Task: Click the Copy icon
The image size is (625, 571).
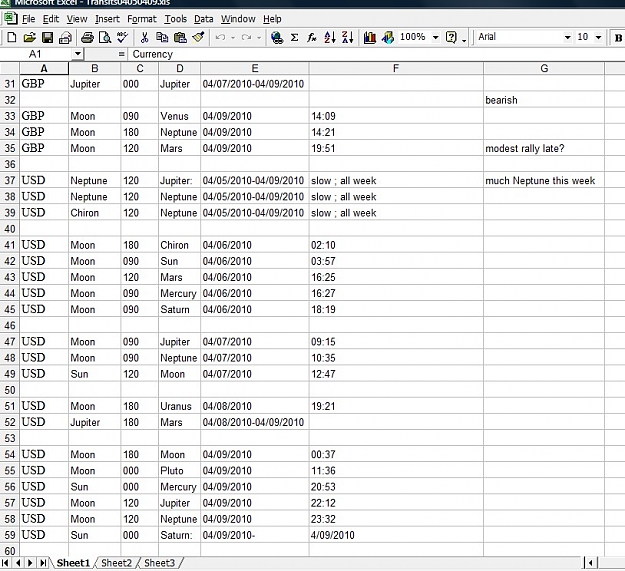Action: coord(162,37)
